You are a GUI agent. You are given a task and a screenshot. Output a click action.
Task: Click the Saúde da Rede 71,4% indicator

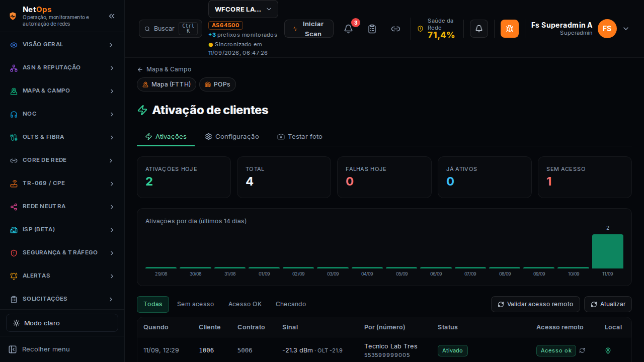coord(436,29)
